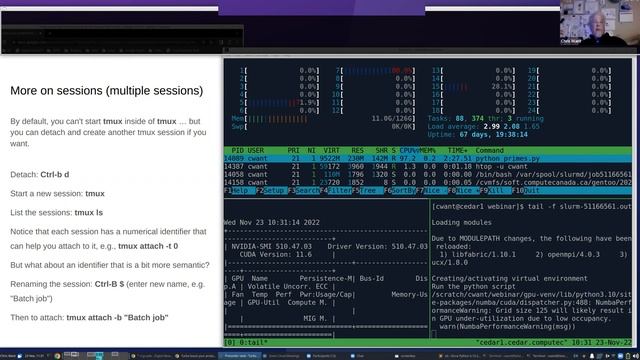Click the tmux status host "cedar1.cedar.computec"
This screenshot has height=360, width=640.
521,342
